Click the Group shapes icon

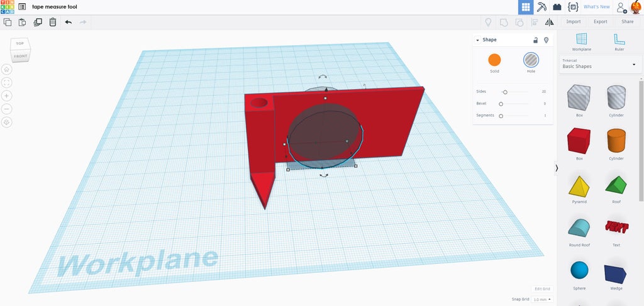click(x=504, y=22)
